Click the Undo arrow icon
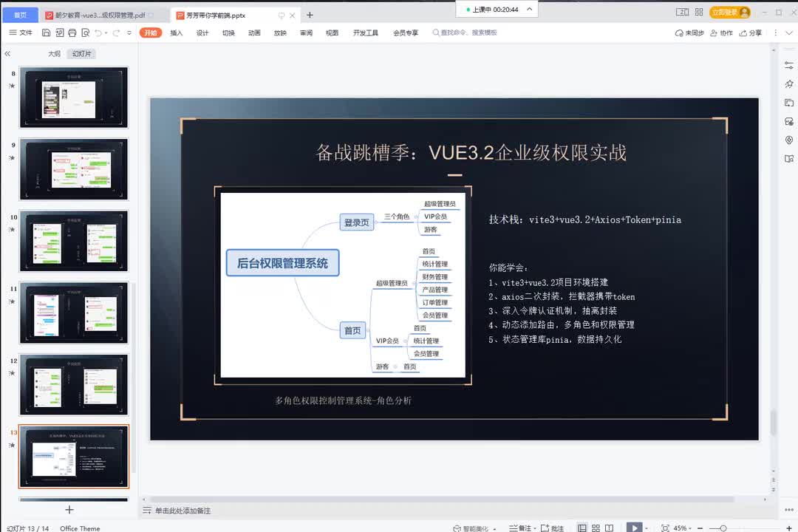The height and width of the screenshot is (532, 798). tap(98, 33)
